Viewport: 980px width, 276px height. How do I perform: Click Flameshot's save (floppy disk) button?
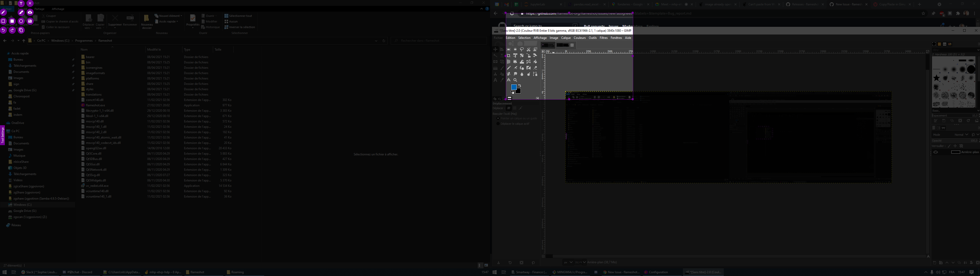pyautogui.click(x=30, y=21)
